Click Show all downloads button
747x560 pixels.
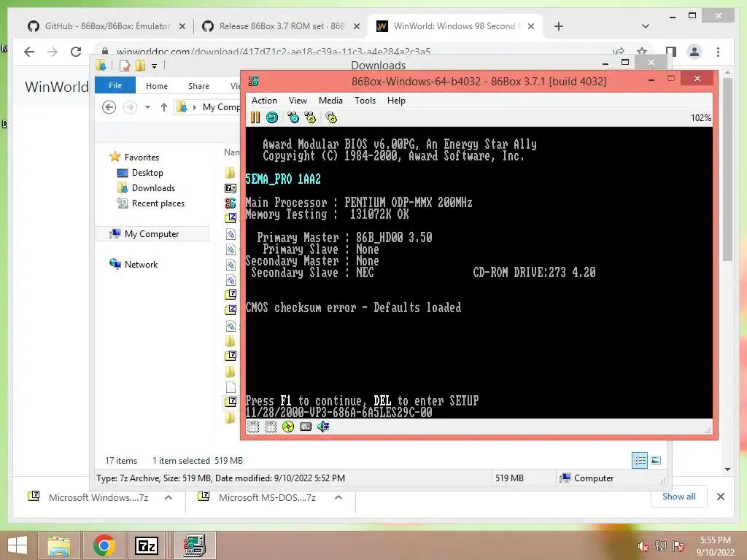click(x=679, y=497)
